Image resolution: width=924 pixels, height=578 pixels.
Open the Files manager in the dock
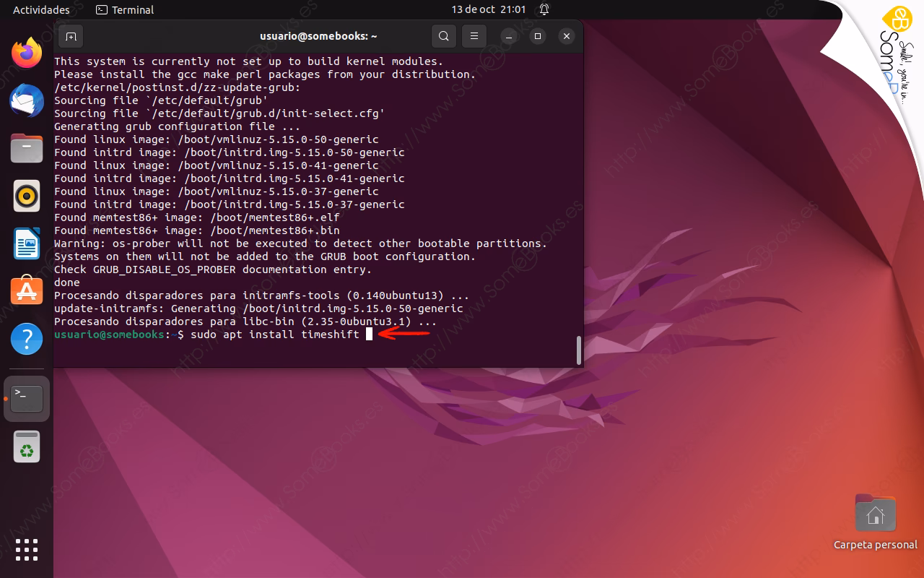pos(27,148)
